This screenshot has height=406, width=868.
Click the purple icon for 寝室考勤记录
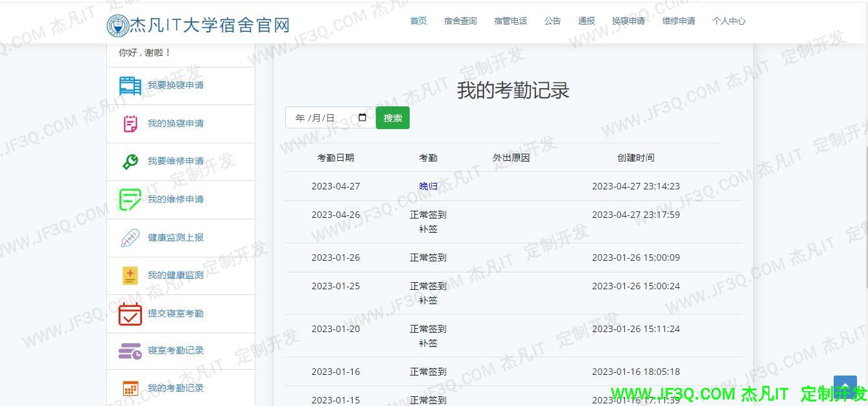[x=130, y=351]
